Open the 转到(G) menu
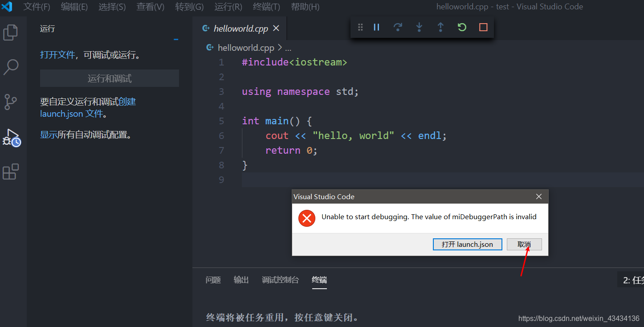This screenshot has height=327, width=644. pos(189,7)
